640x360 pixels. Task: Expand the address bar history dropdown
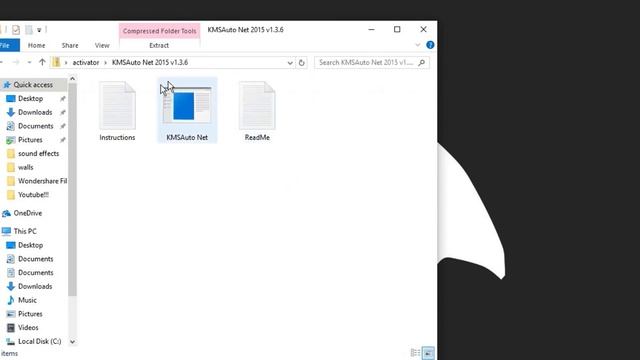click(290, 63)
